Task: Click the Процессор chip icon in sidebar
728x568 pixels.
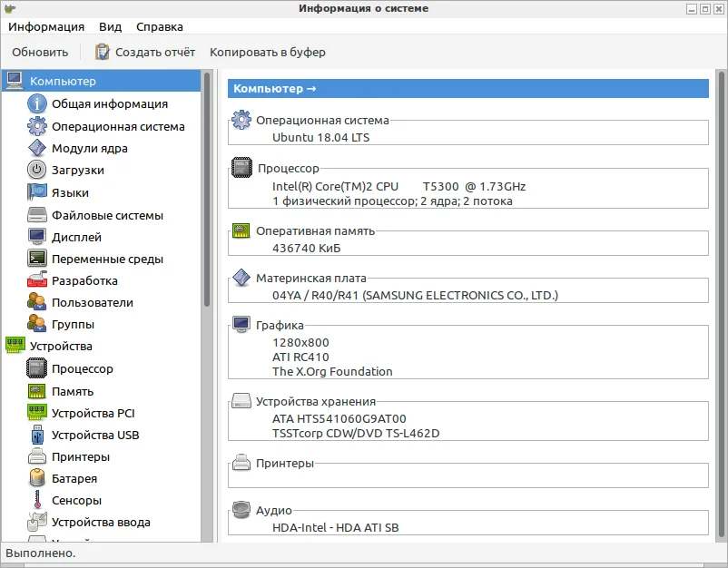Action: point(36,368)
